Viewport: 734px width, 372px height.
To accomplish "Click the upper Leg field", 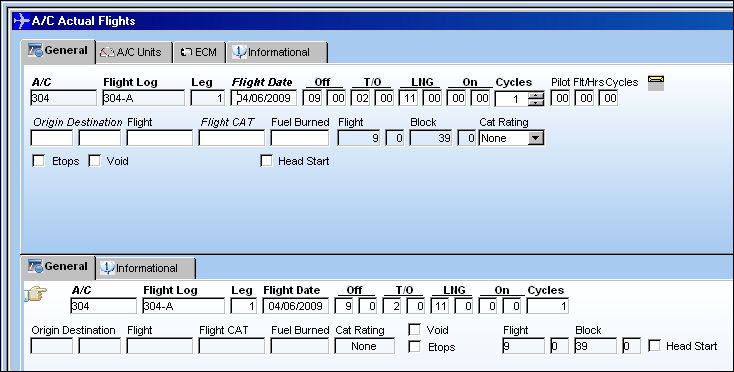I will [207, 98].
